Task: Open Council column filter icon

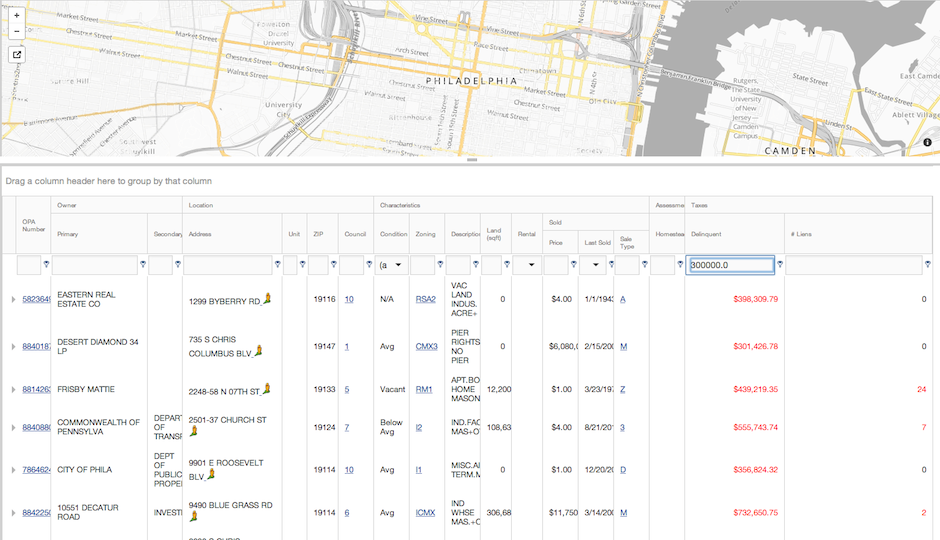Action: coord(369,264)
